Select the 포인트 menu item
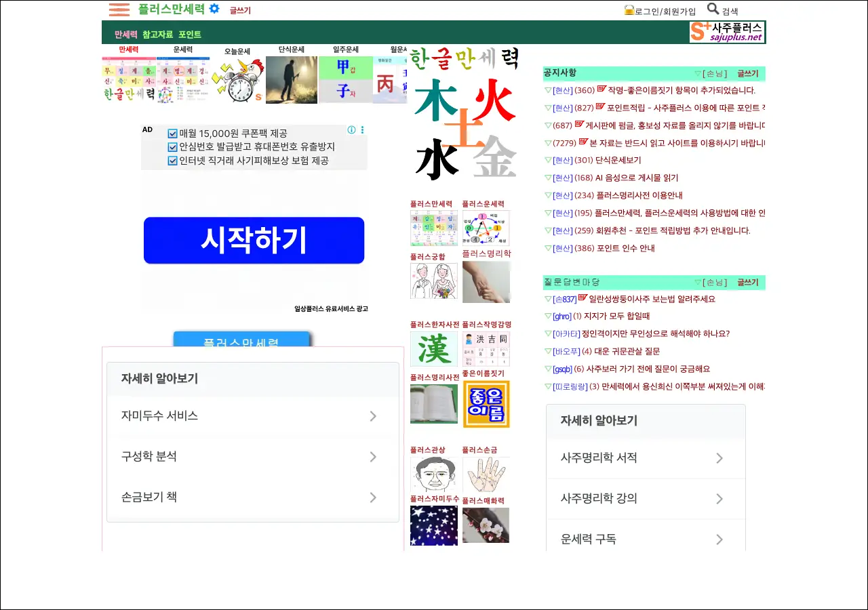Viewport: 868px width, 610px height. click(x=190, y=35)
